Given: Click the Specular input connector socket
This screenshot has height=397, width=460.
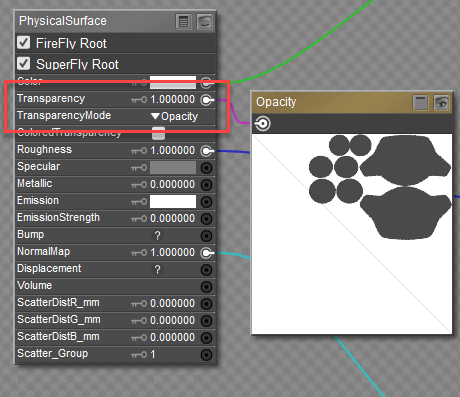Looking at the screenshot, I should pos(206,168).
